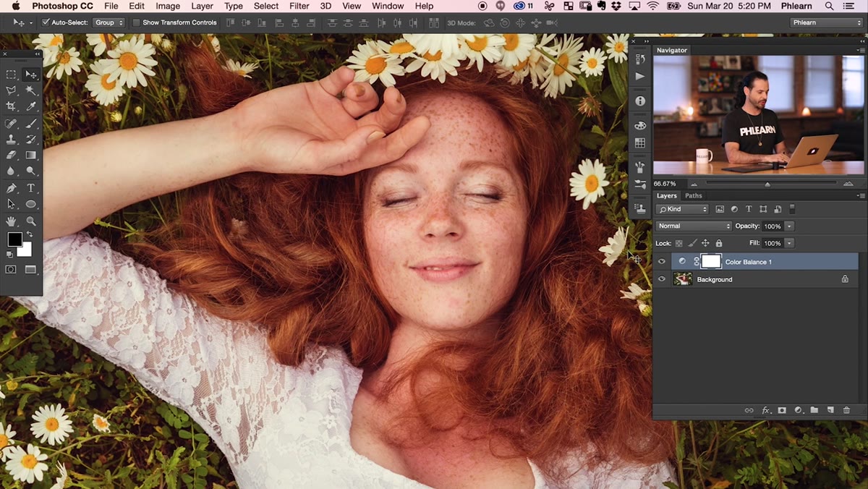
Task: Select the Rectangular Marquee tool
Action: pos(12,75)
